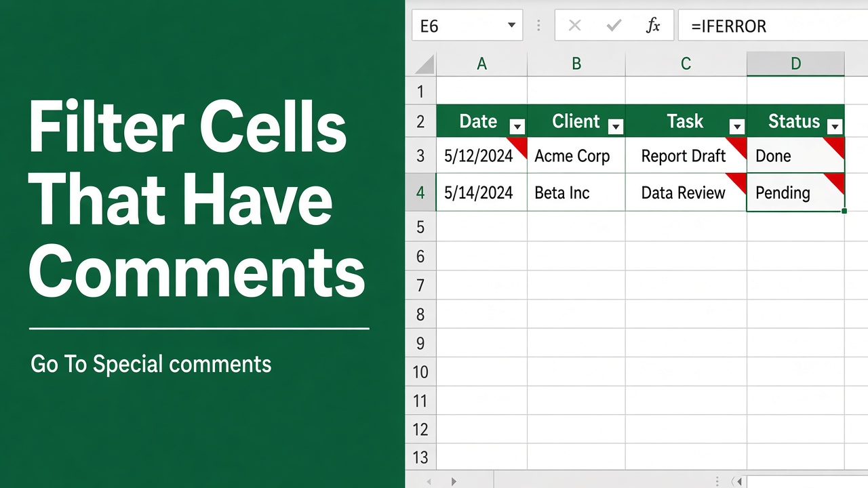Click the next sheet tab arrow
Image resolution: width=868 pixels, height=488 pixels.
click(454, 481)
